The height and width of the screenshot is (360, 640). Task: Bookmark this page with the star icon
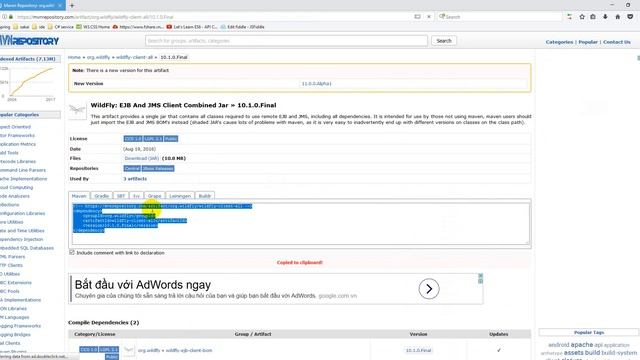pyautogui.click(x=582, y=17)
